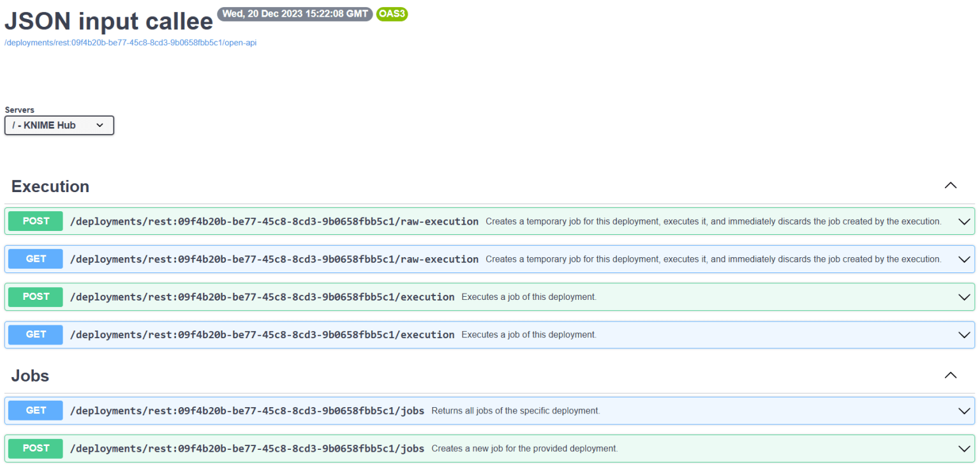Click POST badge for jobs endpoint
The width and height of the screenshot is (980, 469).
click(x=36, y=448)
